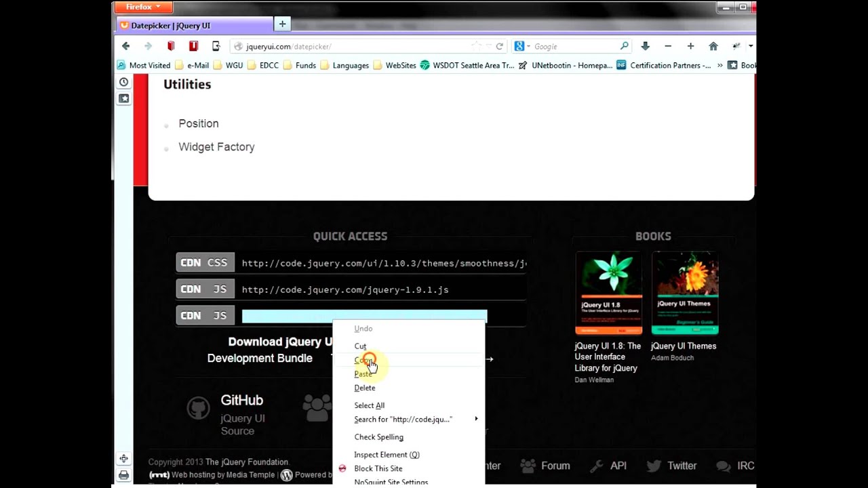This screenshot has width=868, height=488.
Task: Open The jQuery Foundation copyright link
Action: click(247, 462)
